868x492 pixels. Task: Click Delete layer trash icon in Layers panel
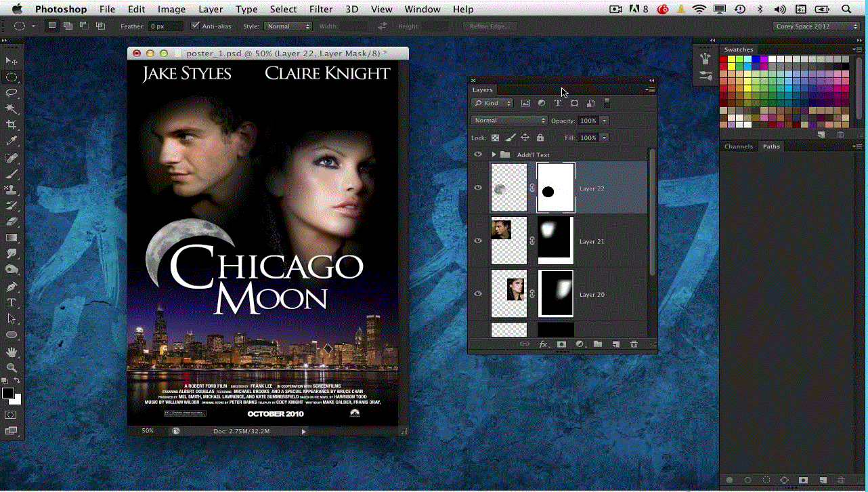tap(634, 344)
